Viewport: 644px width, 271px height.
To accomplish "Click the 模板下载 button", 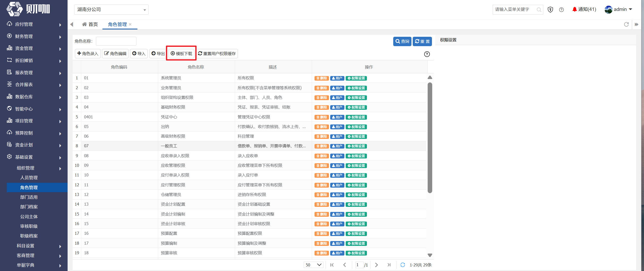I will (181, 53).
